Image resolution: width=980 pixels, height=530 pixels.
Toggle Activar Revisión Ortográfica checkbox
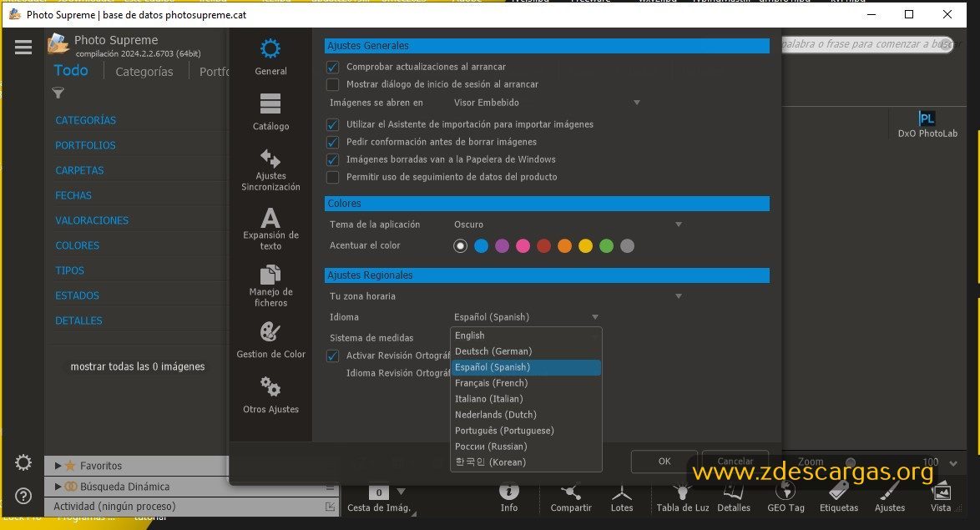pyautogui.click(x=332, y=356)
